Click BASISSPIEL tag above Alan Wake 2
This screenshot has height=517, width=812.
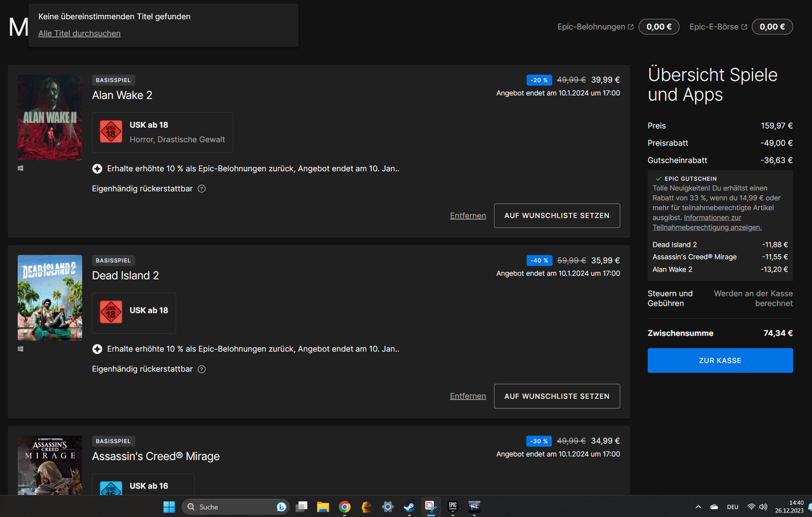point(113,80)
